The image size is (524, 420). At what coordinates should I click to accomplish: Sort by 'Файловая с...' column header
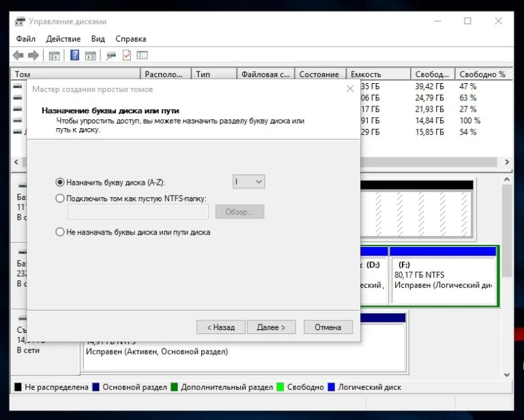click(x=266, y=74)
